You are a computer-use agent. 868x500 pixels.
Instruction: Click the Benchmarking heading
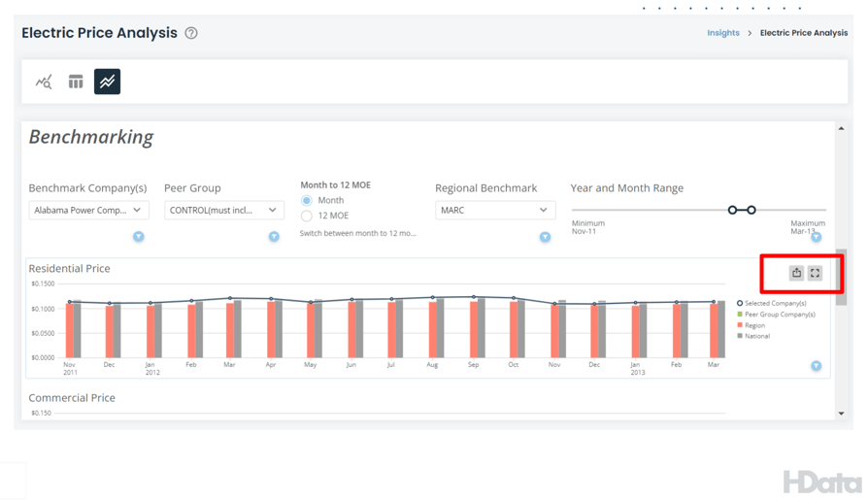pyautogui.click(x=91, y=137)
